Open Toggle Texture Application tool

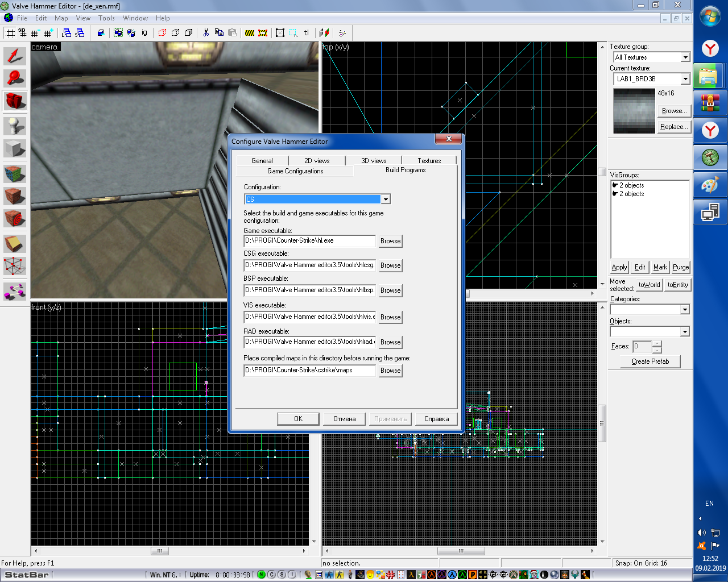pos(15,173)
